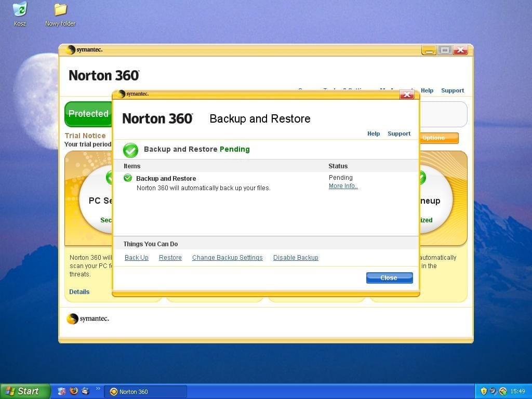This screenshot has height=399, width=532.
Task: Open the Start menu
Action: (x=25, y=391)
